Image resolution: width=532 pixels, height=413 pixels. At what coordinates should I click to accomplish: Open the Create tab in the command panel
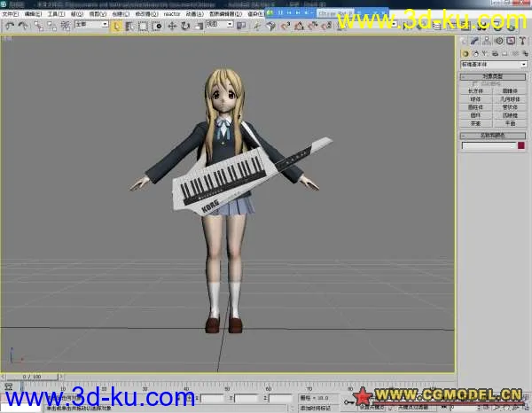coord(464,41)
